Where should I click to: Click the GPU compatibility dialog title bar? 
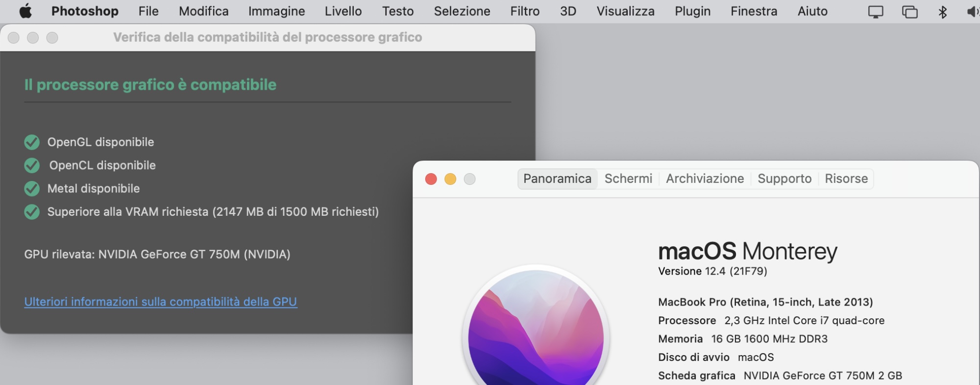(x=268, y=37)
